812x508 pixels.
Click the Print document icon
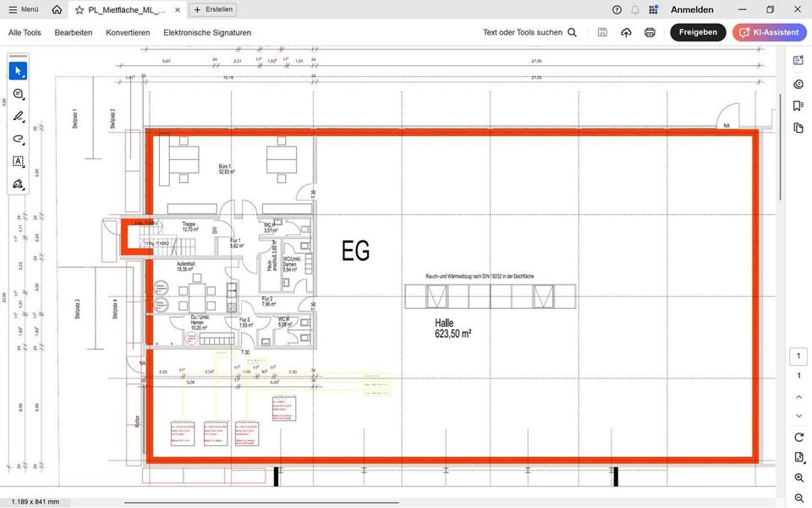click(x=650, y=32)
